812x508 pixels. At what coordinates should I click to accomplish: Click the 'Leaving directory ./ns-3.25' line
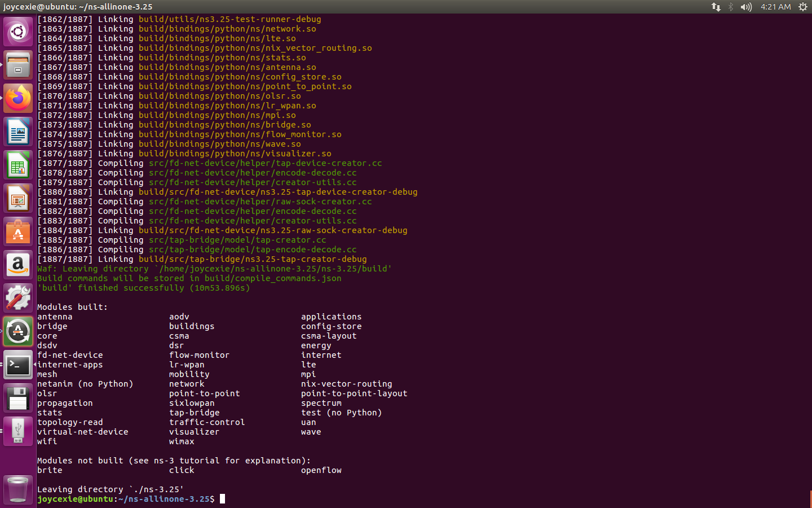coord(111,489)
